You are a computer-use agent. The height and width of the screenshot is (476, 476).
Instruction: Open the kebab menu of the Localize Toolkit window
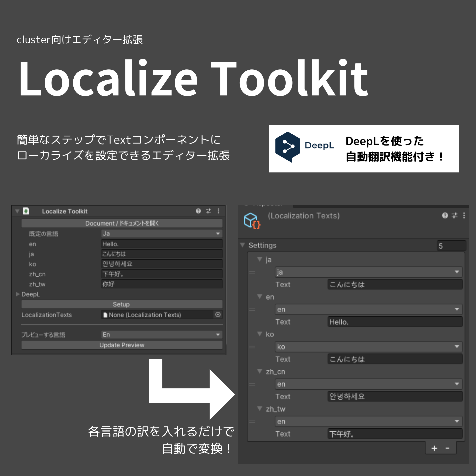click(218, 211)
